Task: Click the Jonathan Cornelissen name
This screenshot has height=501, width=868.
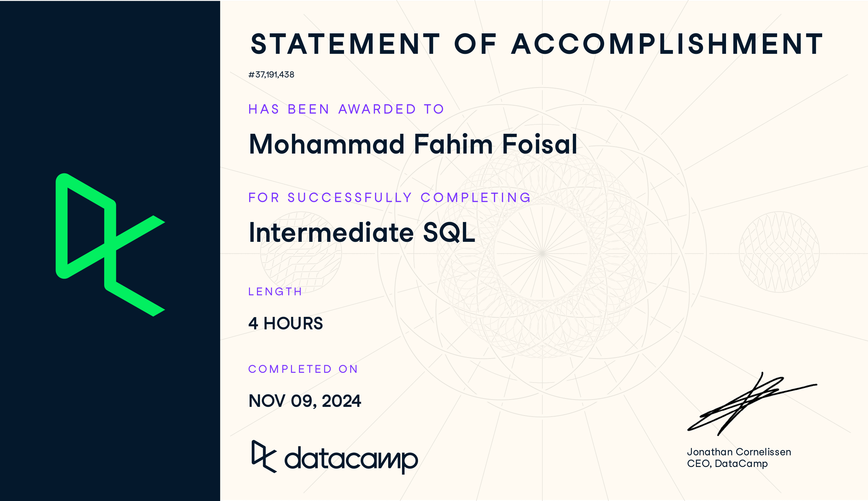Action: [x=739, y=452]
